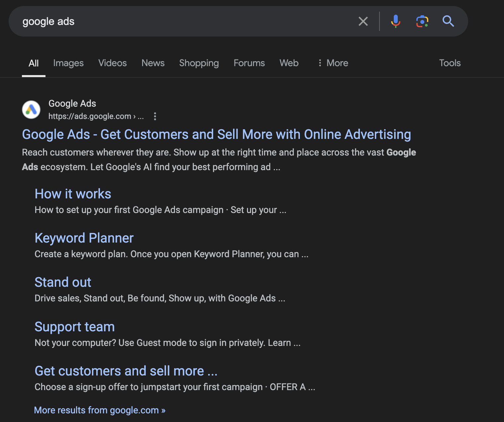
Task: Open Google Lens image search icon
Action: click(x=422, y=21)
